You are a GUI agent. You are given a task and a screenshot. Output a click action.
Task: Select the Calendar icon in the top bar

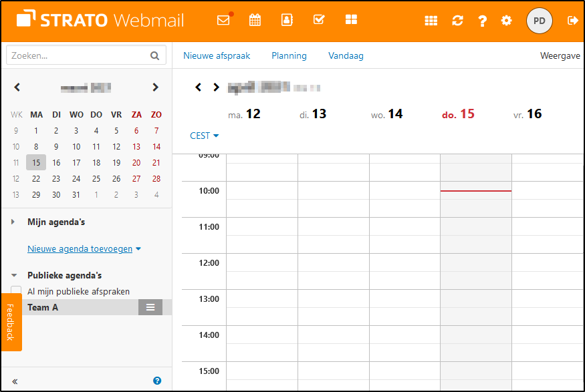point(255,21)
